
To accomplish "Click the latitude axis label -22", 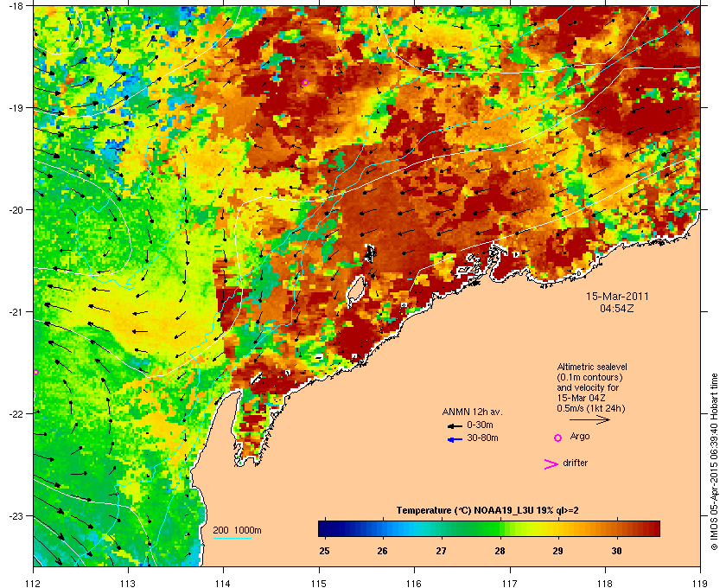I will click(x=16, y=414).
